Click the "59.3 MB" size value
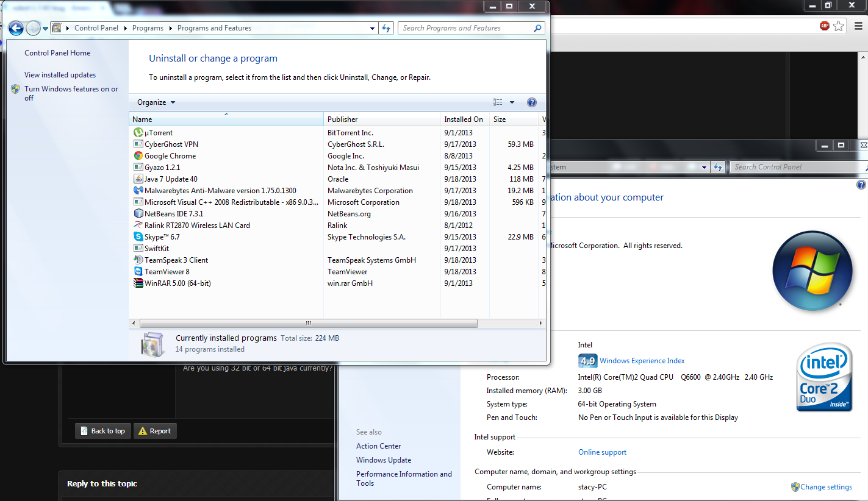868x501 pixels. (x=520, y=144)
